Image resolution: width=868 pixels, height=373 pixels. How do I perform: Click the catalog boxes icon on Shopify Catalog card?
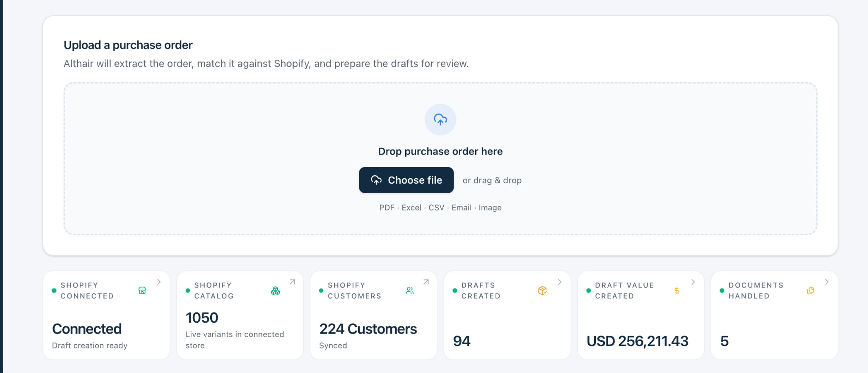pos(275,290)
